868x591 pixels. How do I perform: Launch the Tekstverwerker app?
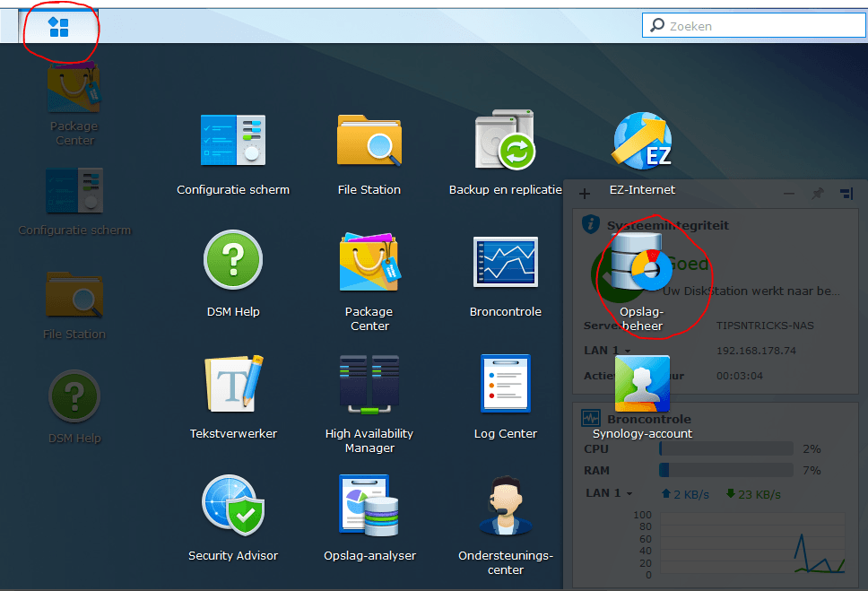(x=233, y=397)
